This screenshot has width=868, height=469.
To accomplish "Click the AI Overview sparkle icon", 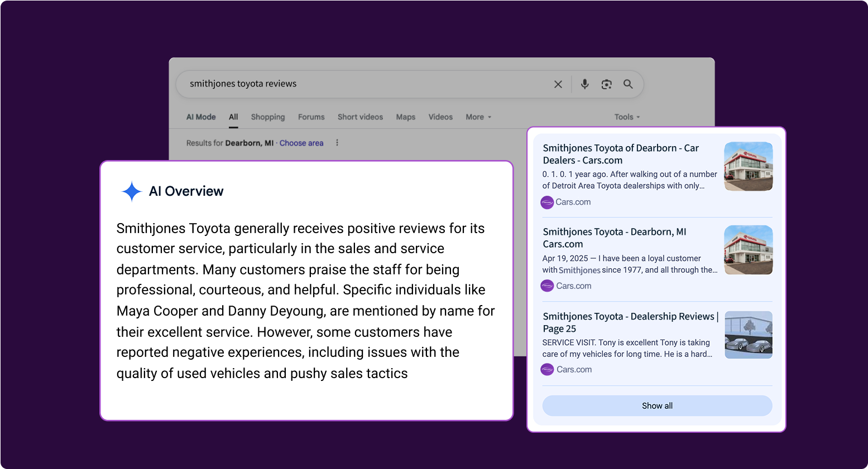I will coord(132,191).
